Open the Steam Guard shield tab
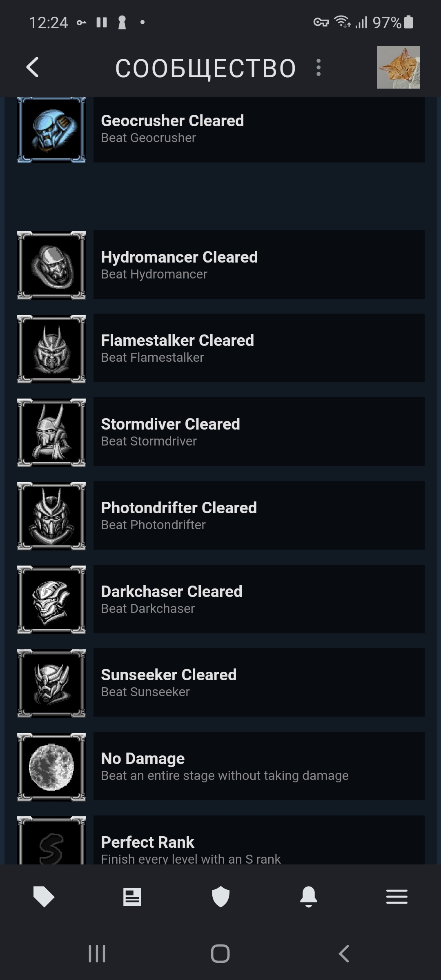Viewport: 441px width, 980px height. pos(220,897)
